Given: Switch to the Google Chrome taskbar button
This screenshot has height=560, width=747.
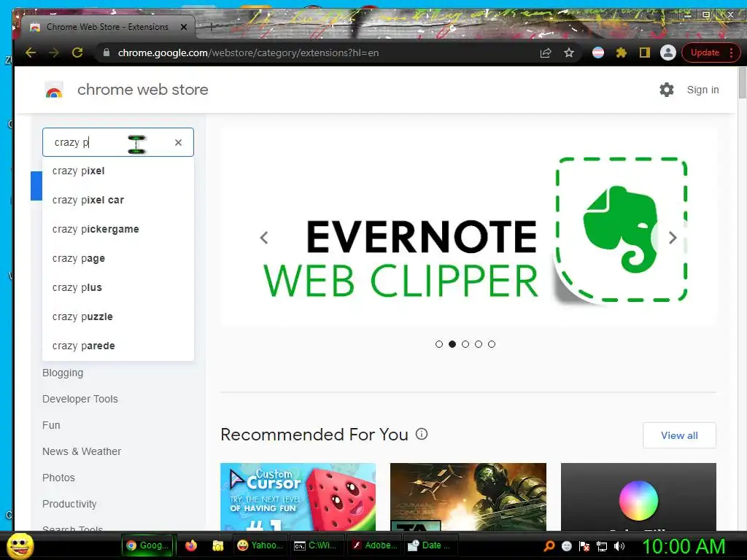Looking at the screenshot, I should pos(147,545).
